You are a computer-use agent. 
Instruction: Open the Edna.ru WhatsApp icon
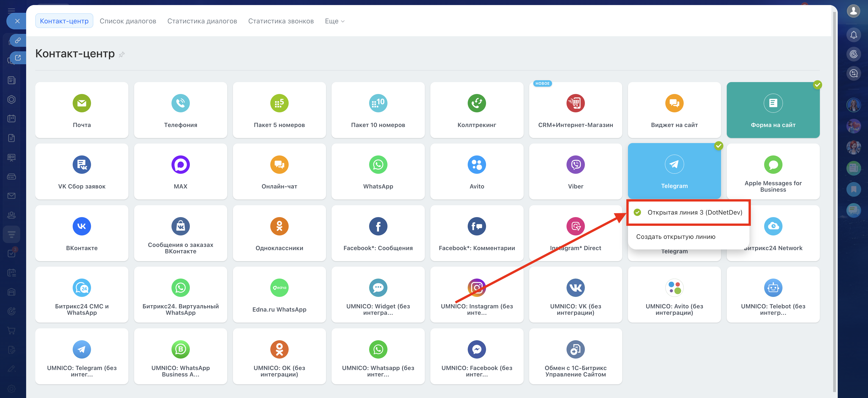pos(279,288)
